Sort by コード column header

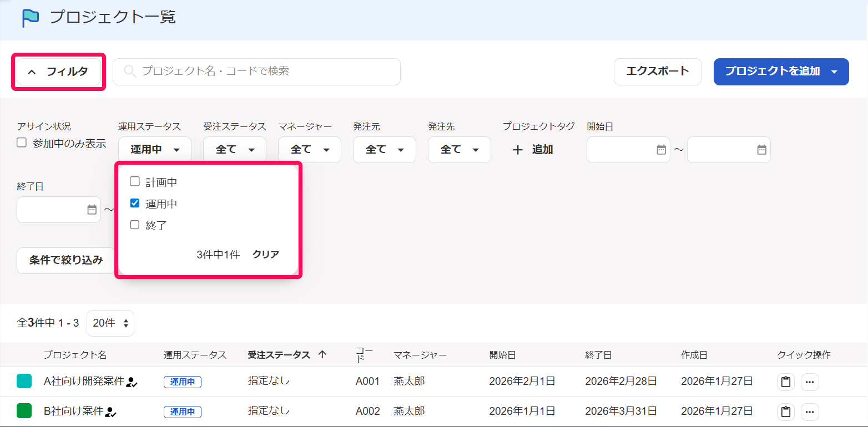tap(364, 355)
